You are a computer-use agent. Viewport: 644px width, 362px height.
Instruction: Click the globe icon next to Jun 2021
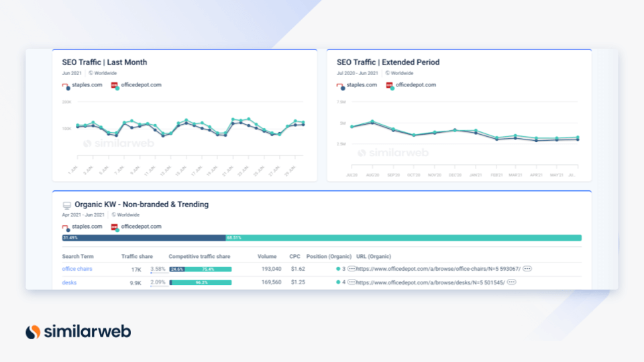tap(91, 73)
